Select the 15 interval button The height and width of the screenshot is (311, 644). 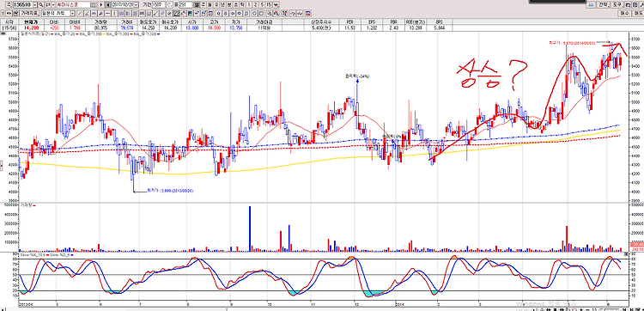point(269,4)
